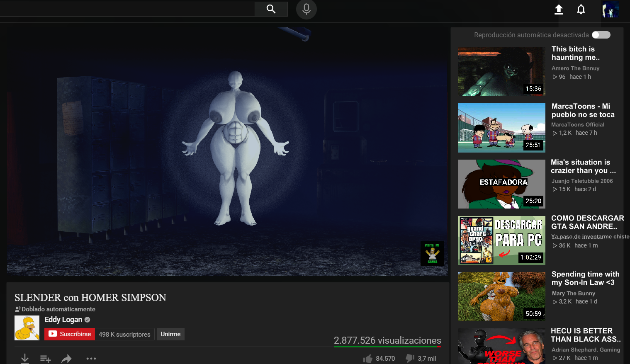Screen dimensions: 630x364
Task: Open Mary The Bunny channel name
Action: pos(574,294)
